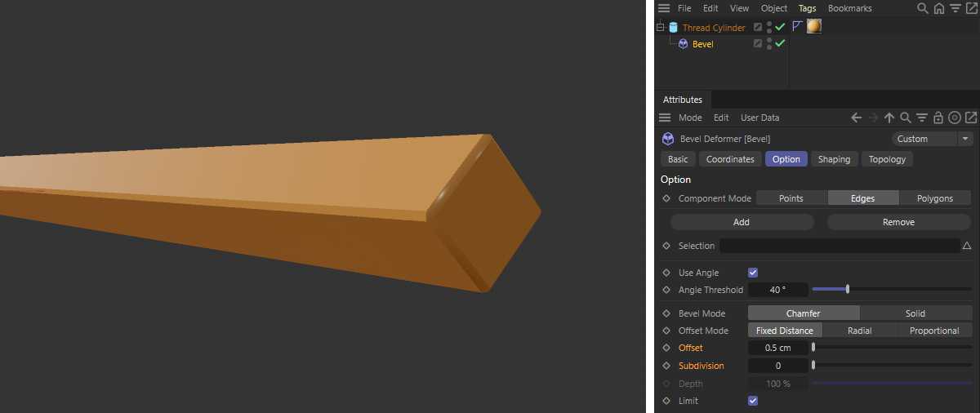Click the Object Manager home icon
The height and width of the screenshot is (413, 980).
click(x=939, y=8)
